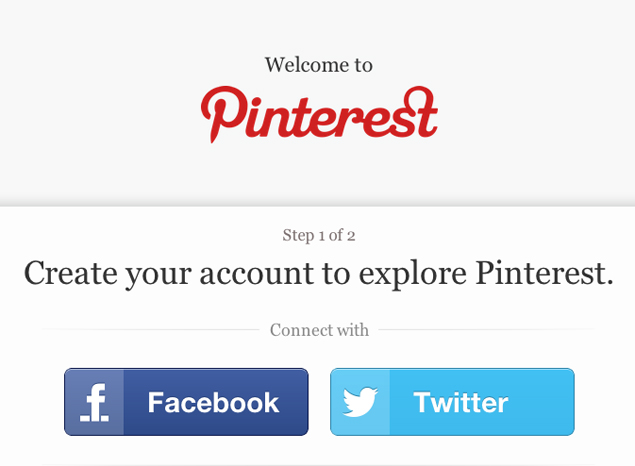Click the "Welcome to" text
Viewport: 635px width, 466px height.
point(319,65)
